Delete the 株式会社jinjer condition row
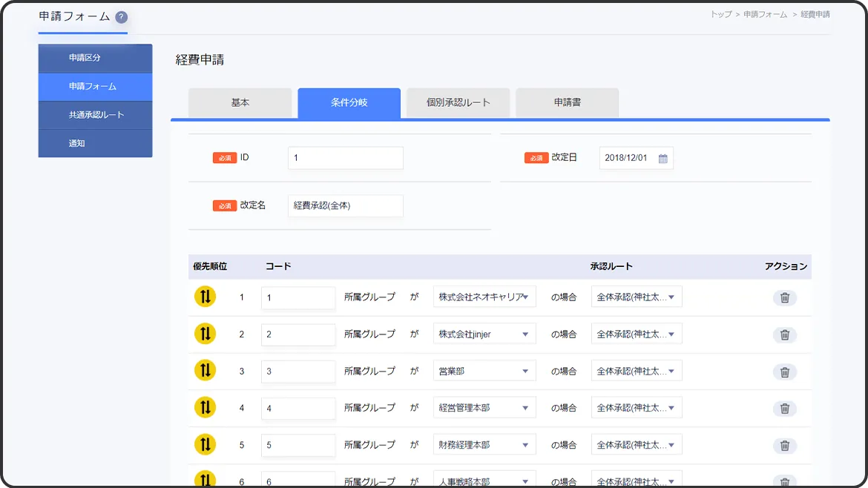Image resolution: width=868 pixels, height=488 pixels. [784, 334]
